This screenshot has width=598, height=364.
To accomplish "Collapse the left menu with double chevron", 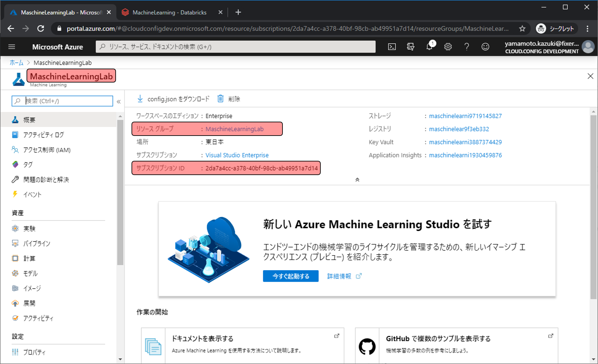I will (119, 101).
